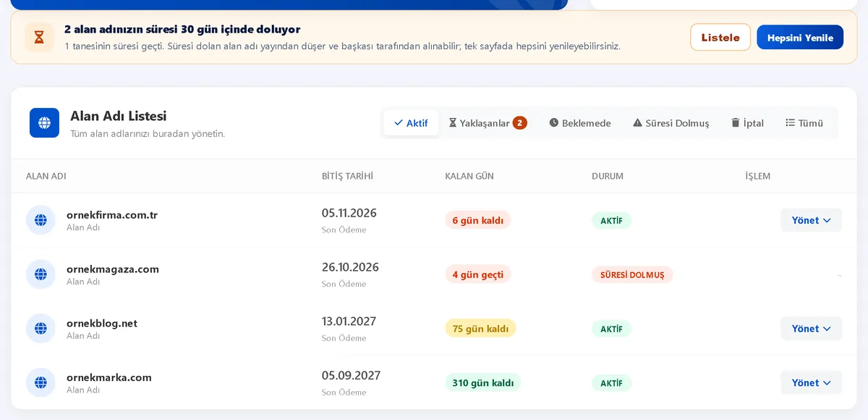Click the domain name ornekmagaza.com
This screenshot has height=420, width=868.
(113, 269)
